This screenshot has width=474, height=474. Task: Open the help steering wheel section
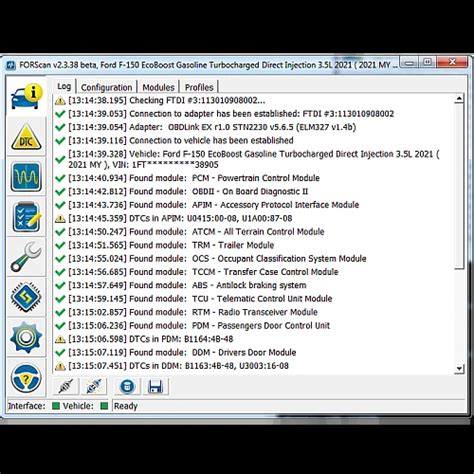[26, 378]
